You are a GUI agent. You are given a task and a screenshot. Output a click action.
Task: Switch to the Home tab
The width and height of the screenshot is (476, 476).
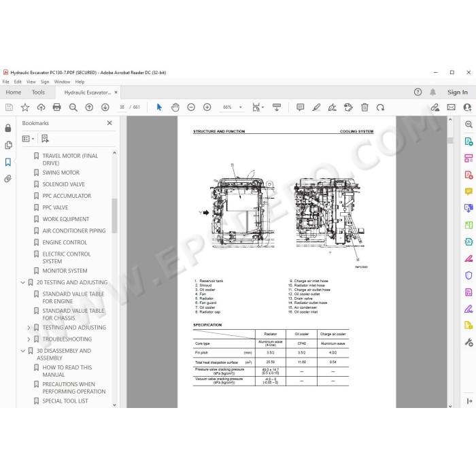click(14, 92)
